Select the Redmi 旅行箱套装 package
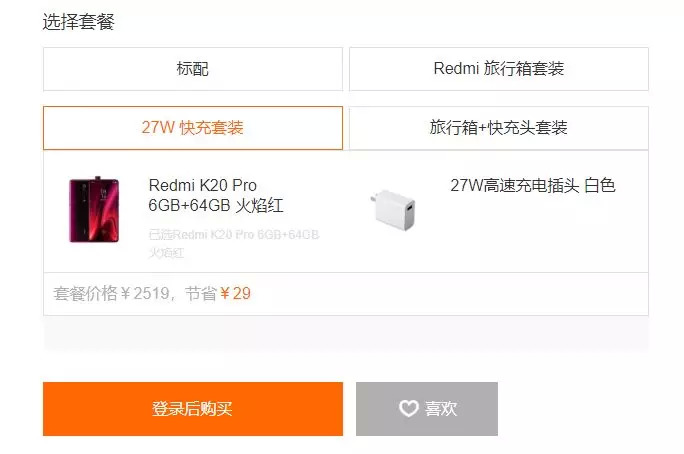Screen dimensions: 684x454 click(499, 69)
